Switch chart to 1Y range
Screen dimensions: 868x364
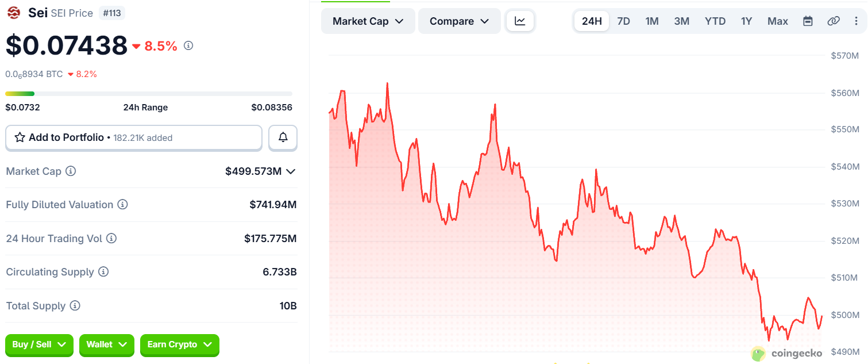click(x=746, y=21)
